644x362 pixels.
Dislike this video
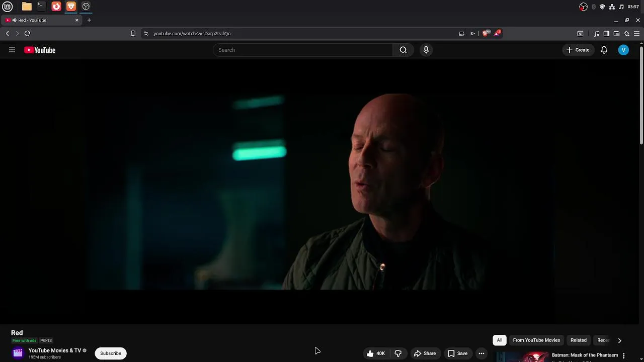click(x=398, y=353)
